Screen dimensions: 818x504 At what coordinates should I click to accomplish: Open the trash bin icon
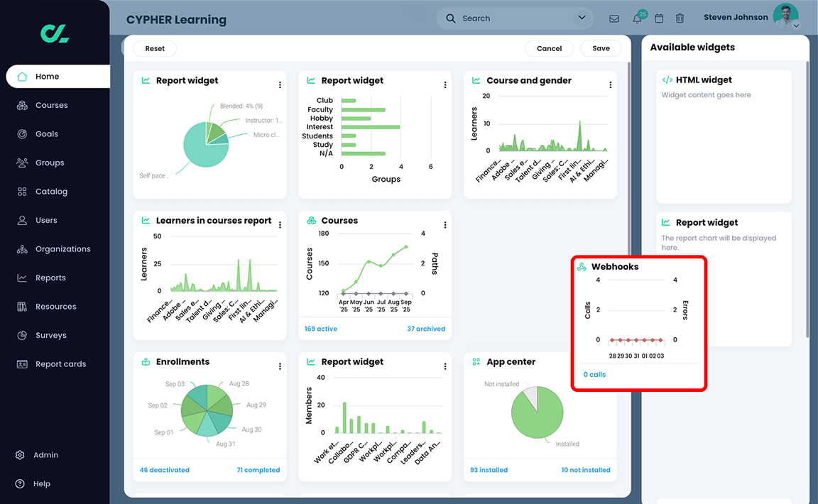680,18
